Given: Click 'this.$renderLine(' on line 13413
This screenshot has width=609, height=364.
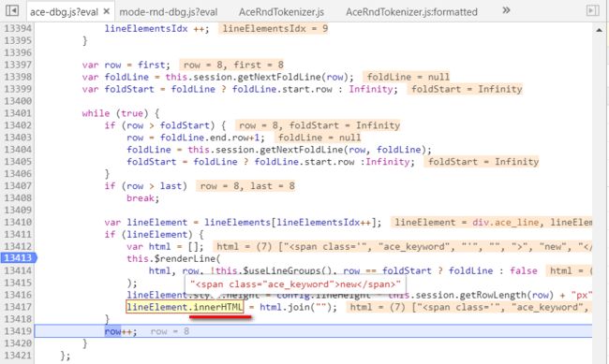Looking at the screenshot, I should 173,258.
